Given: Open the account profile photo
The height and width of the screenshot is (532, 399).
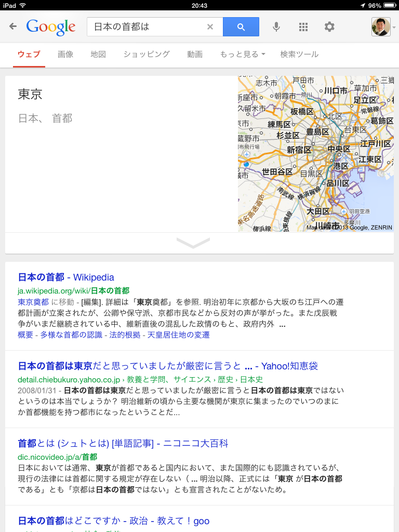Looking at the screenshot, I should tap(381, 27).
